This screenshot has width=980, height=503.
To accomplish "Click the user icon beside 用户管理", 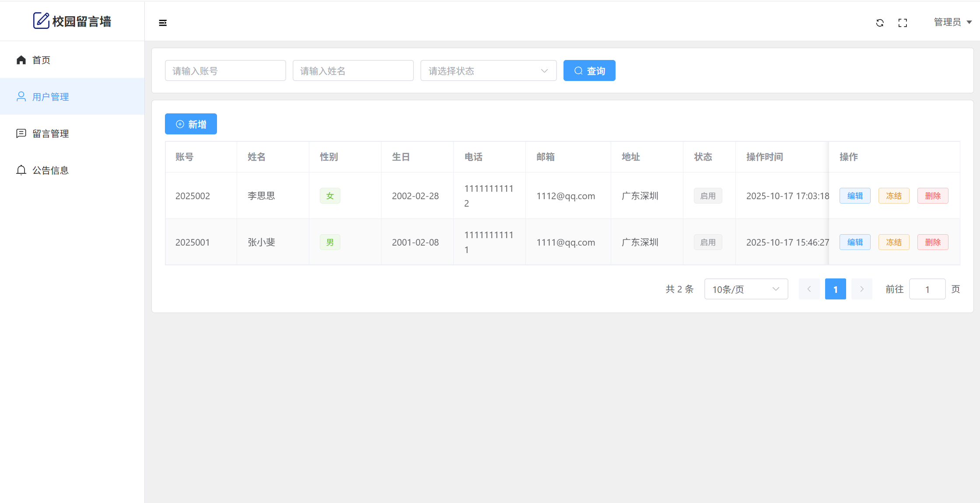I will pos(21,97).
